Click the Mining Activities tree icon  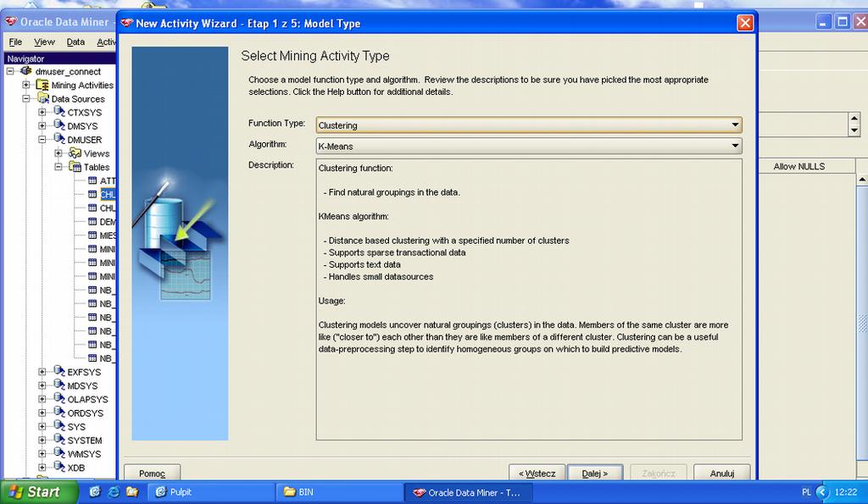[42, 85]
